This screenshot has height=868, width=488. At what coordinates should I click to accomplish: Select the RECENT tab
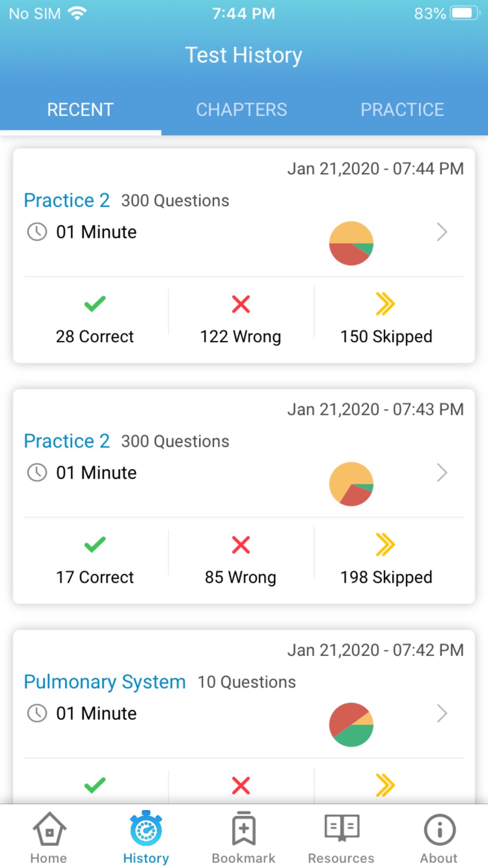point(81,110)
